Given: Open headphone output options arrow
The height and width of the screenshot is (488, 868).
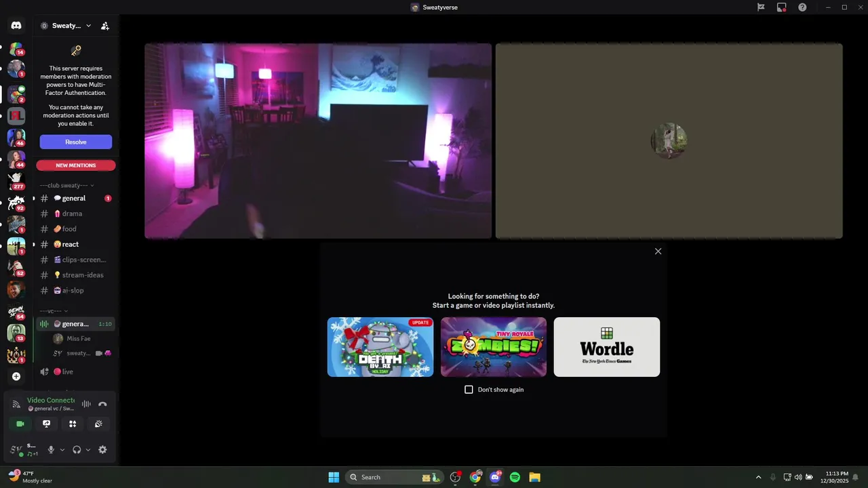Looking at the screenshot, I should (88, 449).
